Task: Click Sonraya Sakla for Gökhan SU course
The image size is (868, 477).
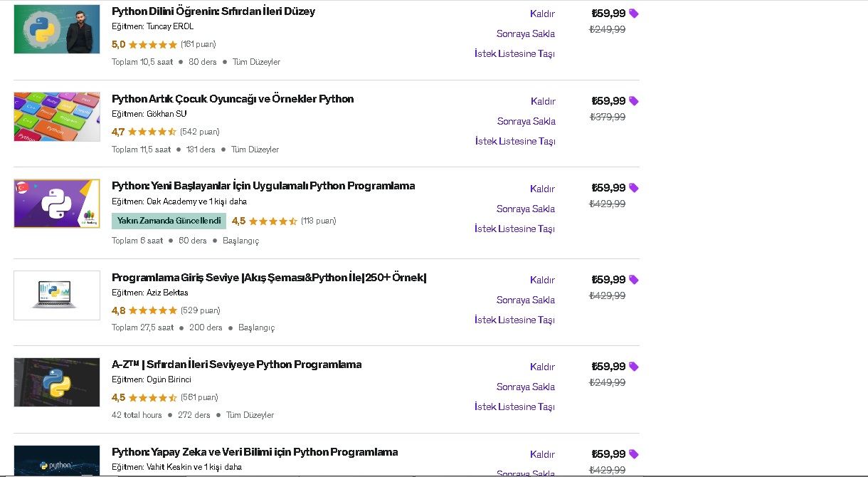Action: [526, 121]
